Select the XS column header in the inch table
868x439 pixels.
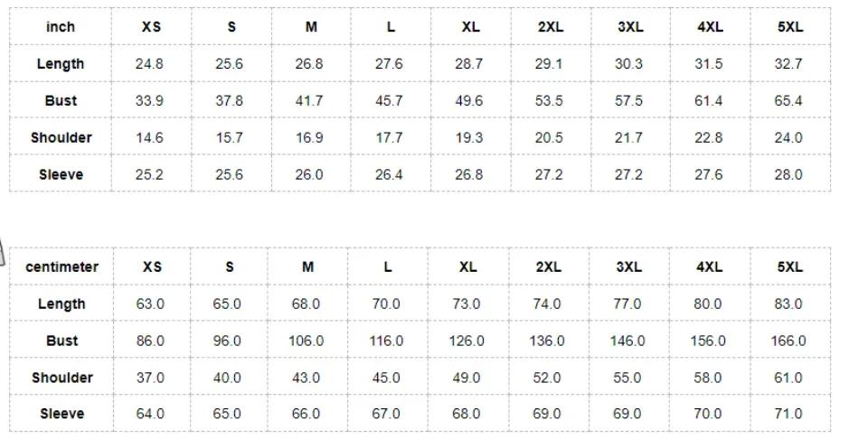[x=151, y=27]
